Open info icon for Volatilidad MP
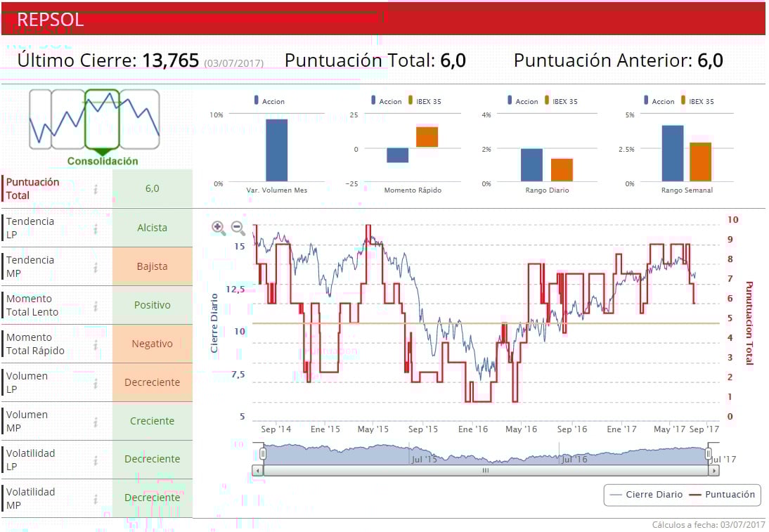 pos(96,499)
